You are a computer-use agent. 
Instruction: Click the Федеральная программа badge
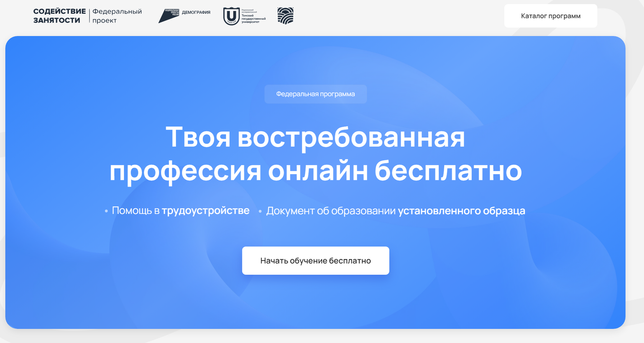pyautogui.click(x=315, y=94)
